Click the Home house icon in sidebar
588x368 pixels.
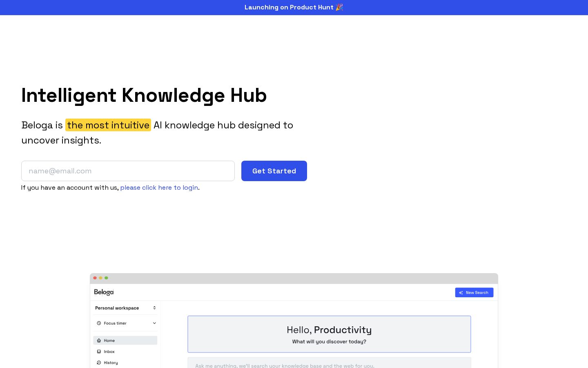click(x=99, y=340)
